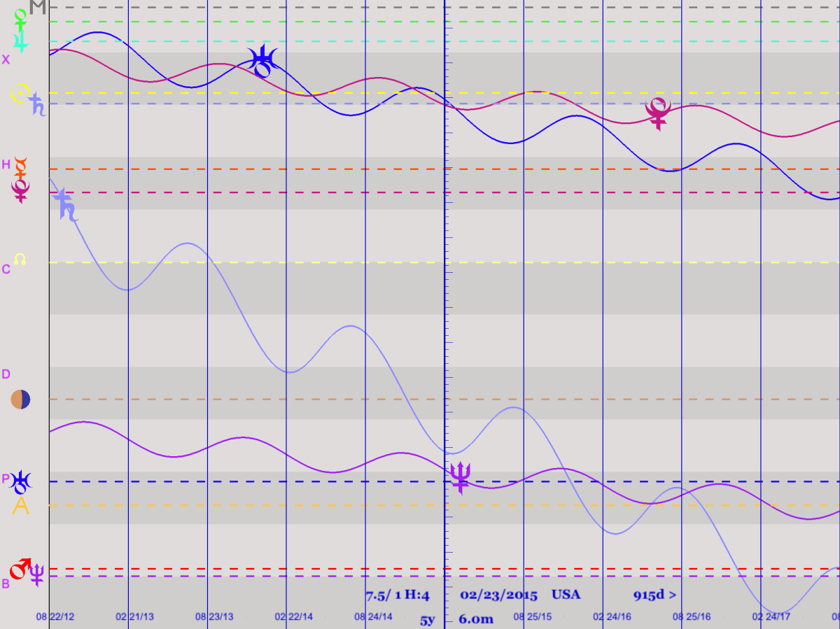The width and height of the screenshot is (840, 629).
Task: Select the orange Ascendant A symbol
Action: point(21,506)
